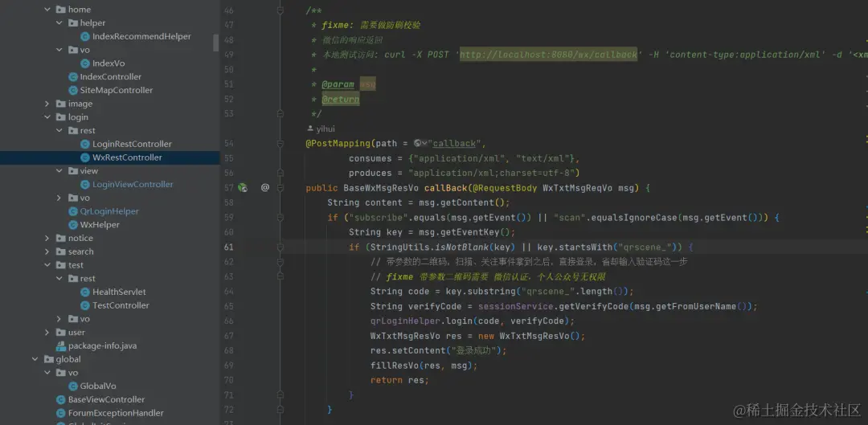
Task: Click the home package folder icon
Action: pos(60,10)
